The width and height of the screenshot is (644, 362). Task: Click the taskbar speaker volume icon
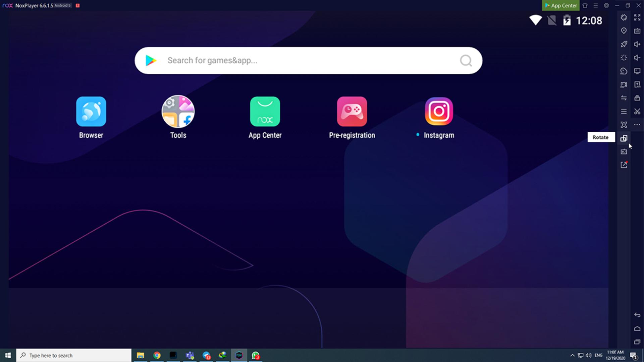[x=589, y=355]
